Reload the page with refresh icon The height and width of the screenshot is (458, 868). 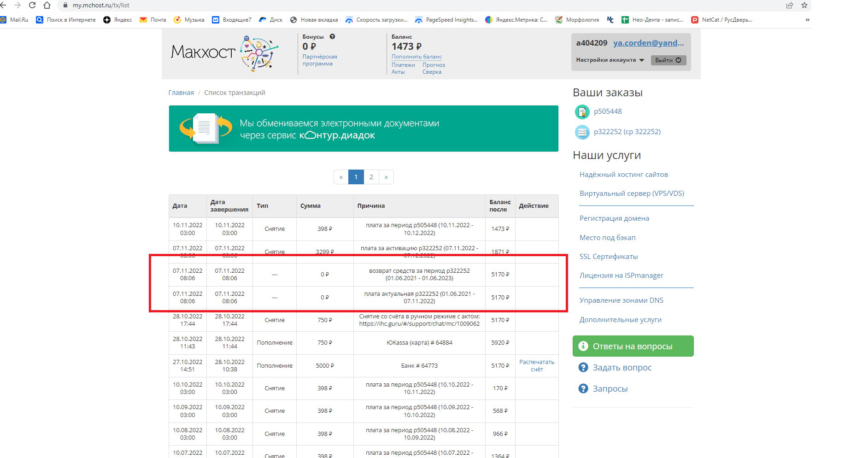(32, 5)
